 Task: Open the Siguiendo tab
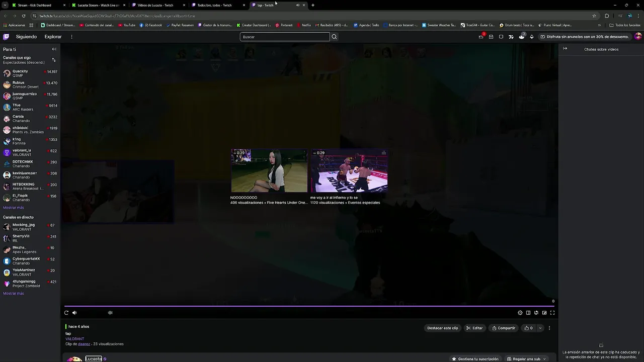(x=26, y=37)
